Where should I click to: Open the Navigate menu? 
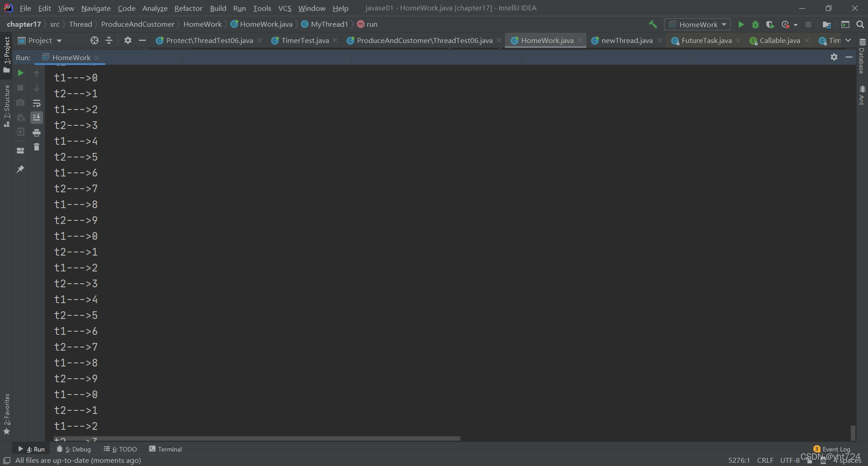pos(96,8)
